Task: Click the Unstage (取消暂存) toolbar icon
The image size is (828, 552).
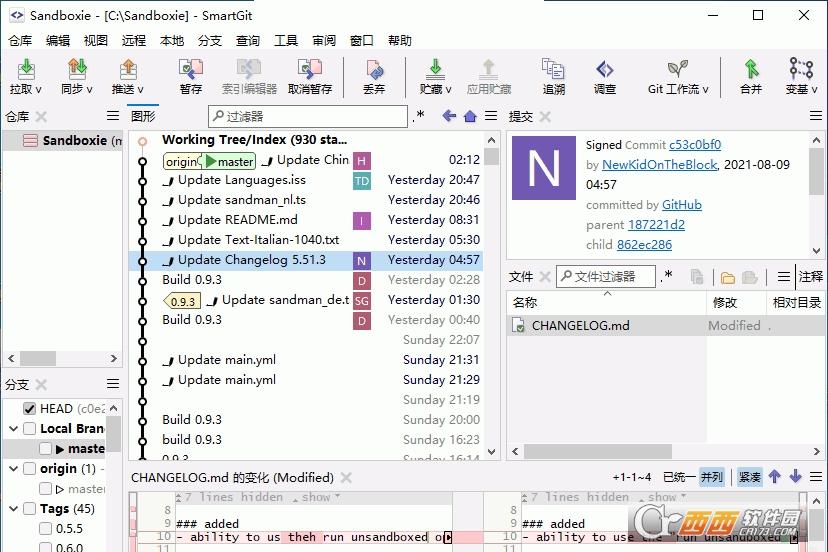Action: 310,69
